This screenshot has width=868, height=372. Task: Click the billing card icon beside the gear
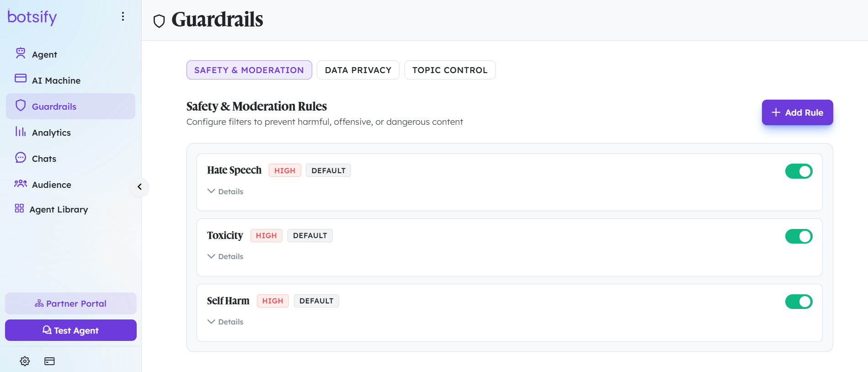click(x=49, y=361)
